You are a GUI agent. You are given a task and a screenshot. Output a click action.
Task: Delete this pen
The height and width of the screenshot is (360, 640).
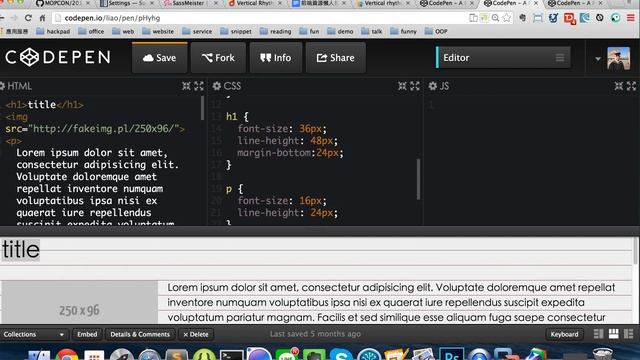tap(196, 334)
